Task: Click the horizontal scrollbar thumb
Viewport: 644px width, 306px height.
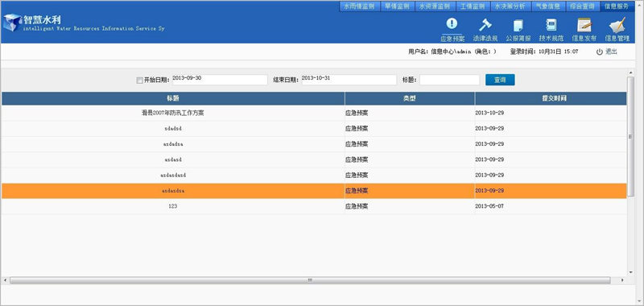Action: coord(310,280)
